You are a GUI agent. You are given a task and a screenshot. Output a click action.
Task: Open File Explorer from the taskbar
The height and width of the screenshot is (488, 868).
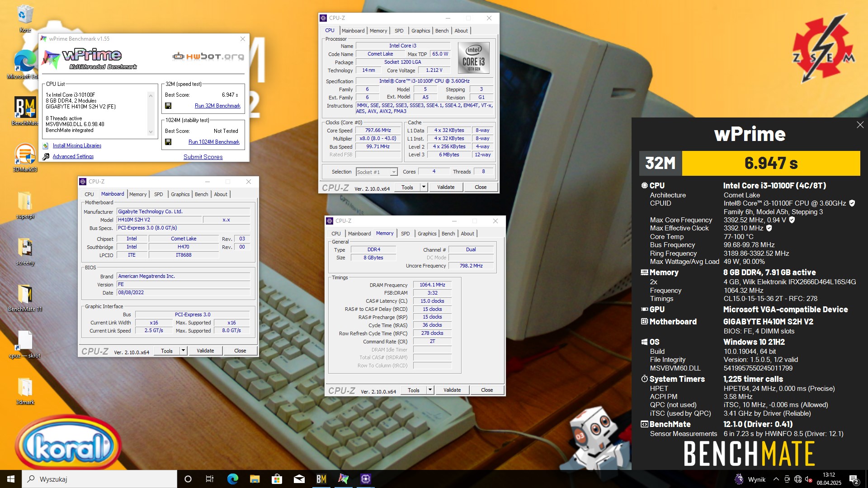pos(255,479)
